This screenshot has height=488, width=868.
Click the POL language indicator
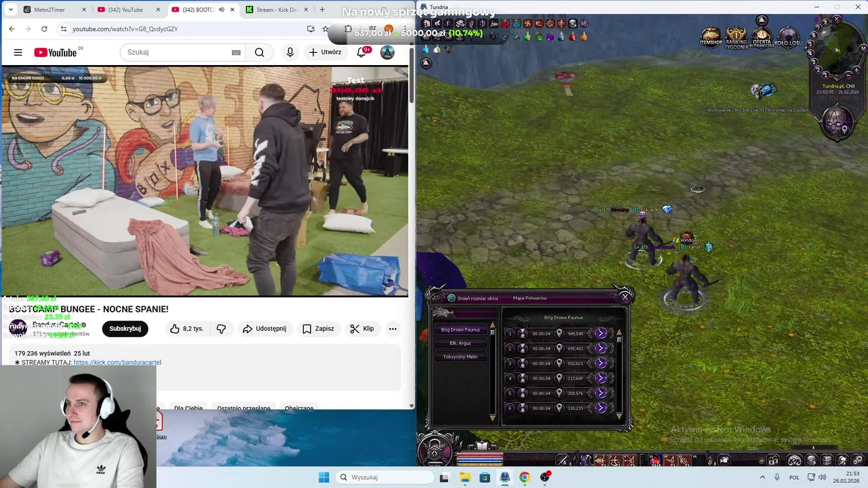794,477
